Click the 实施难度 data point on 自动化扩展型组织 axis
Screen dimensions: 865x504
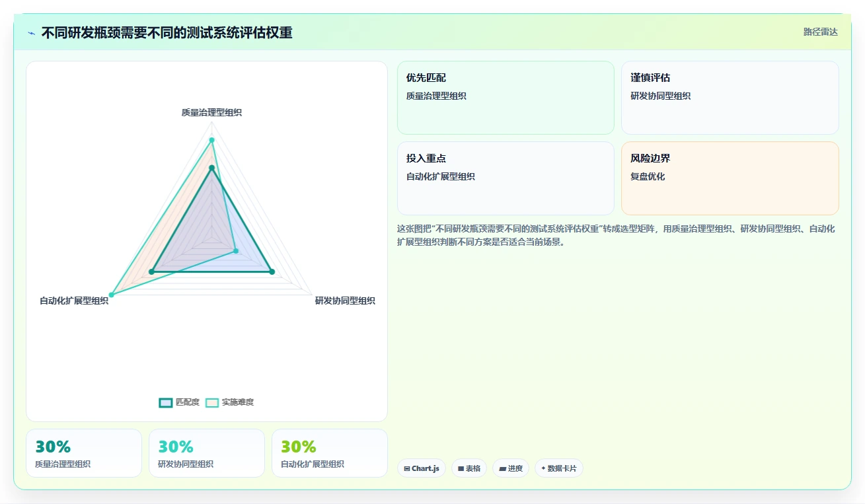click(x=111, y=295)
